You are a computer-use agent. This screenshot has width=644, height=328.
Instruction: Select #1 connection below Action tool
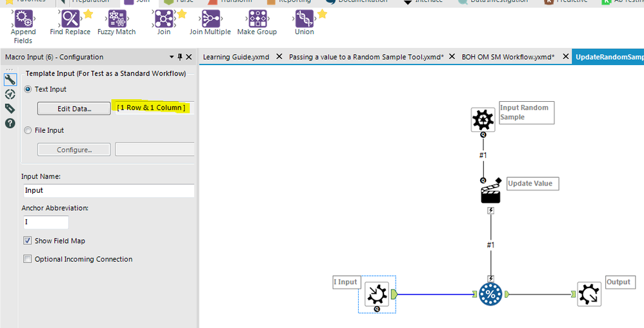(490, 245)
